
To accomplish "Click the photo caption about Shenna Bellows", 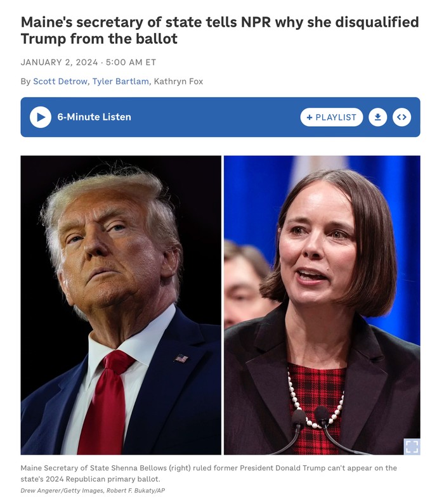I will (209, 474).
